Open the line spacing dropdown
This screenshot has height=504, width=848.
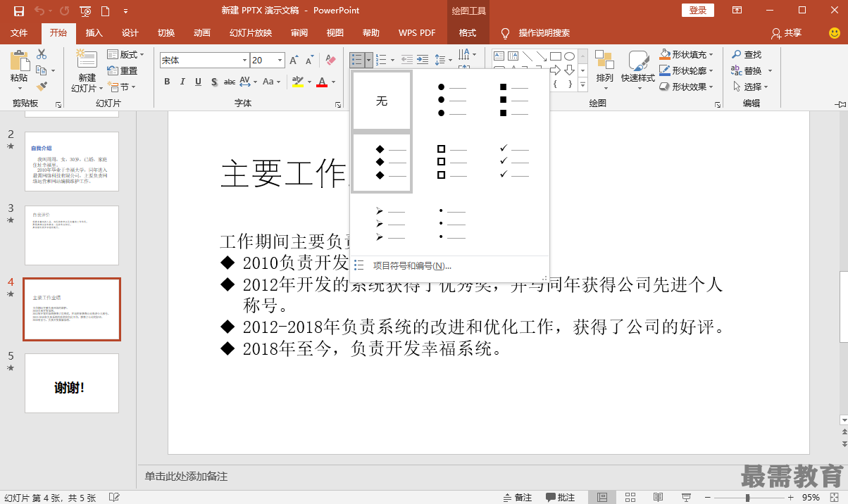coord(449,61)
